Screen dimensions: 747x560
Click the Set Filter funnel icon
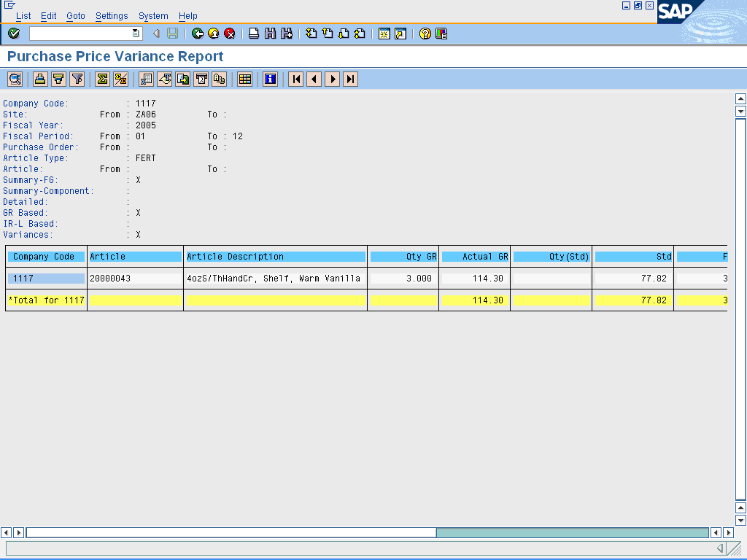pyautogui.click(x=77, y=79)
